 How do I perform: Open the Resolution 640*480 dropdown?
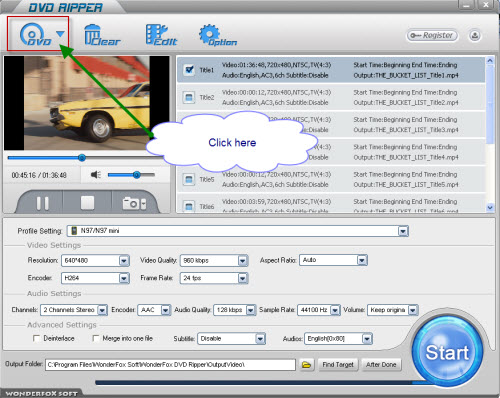point(124,260)
